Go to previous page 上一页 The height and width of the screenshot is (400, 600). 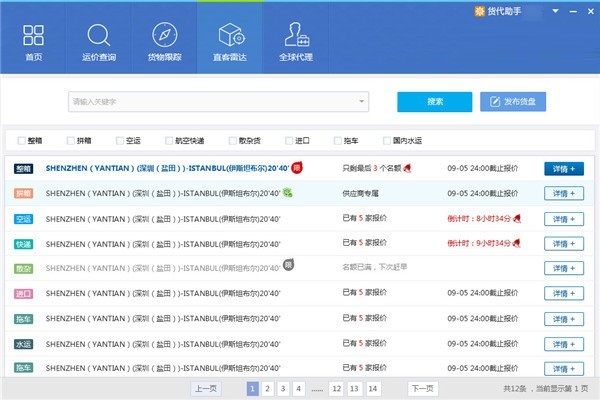coord(206,389)
